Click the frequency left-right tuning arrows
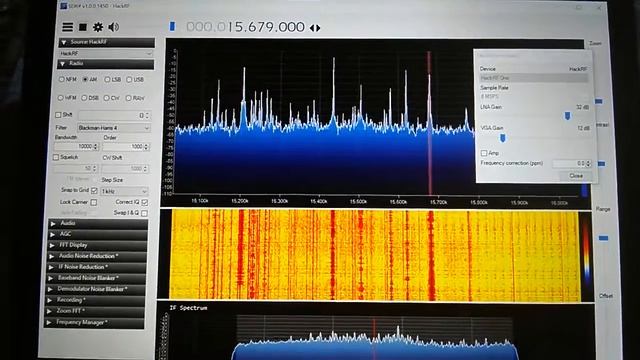This screenshot has height=360, width=640. 315,28
